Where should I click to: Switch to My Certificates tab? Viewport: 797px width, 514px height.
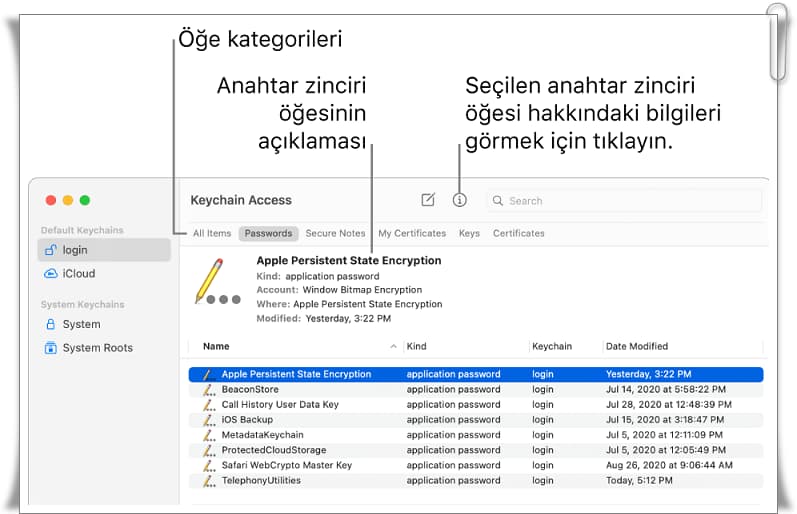pos(412,233)
